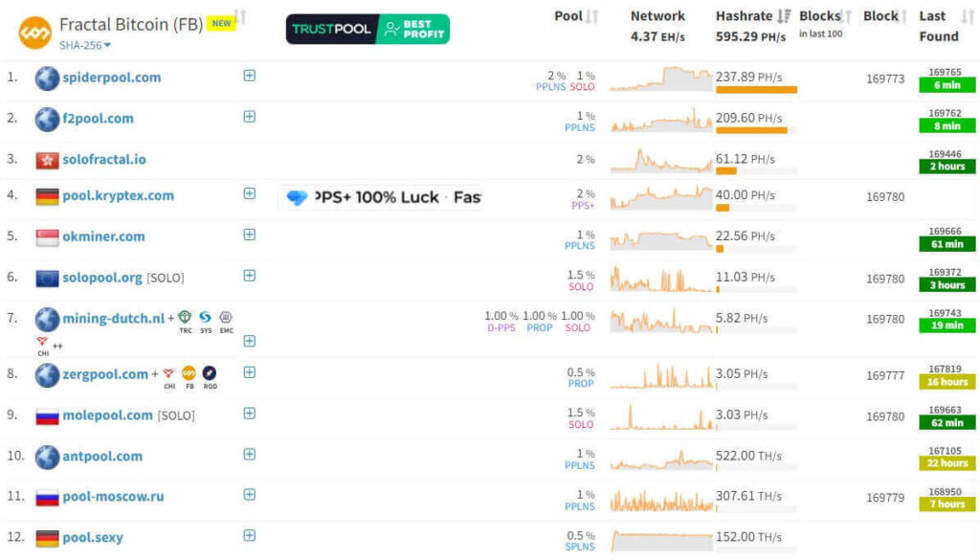Sort the table by Hashrate

tap(785, 16)
